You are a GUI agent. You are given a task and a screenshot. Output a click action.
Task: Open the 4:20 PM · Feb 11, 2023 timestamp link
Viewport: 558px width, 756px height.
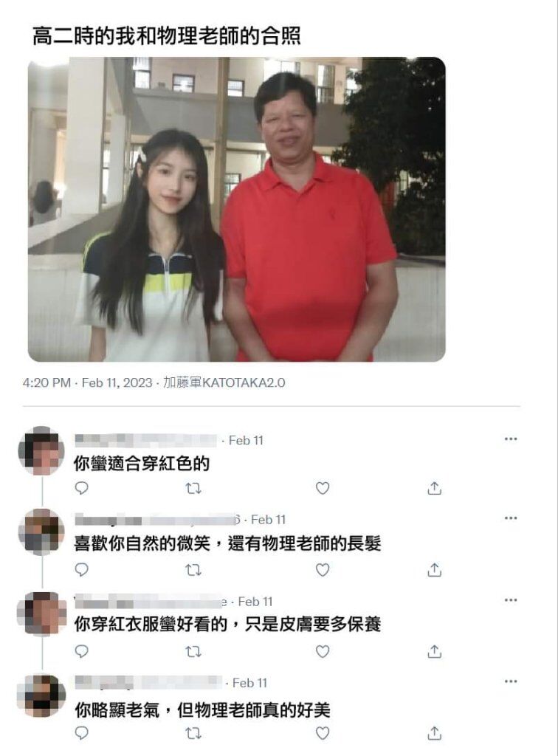tap(87, 383)
